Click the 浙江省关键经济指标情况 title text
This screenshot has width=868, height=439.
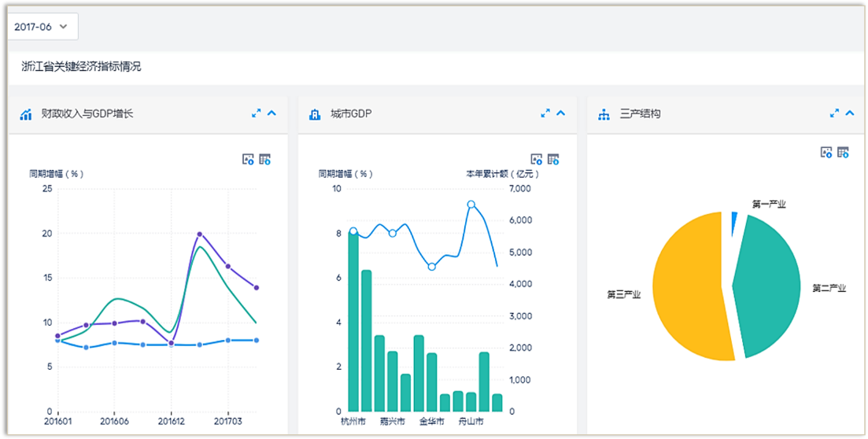point(81,67)
